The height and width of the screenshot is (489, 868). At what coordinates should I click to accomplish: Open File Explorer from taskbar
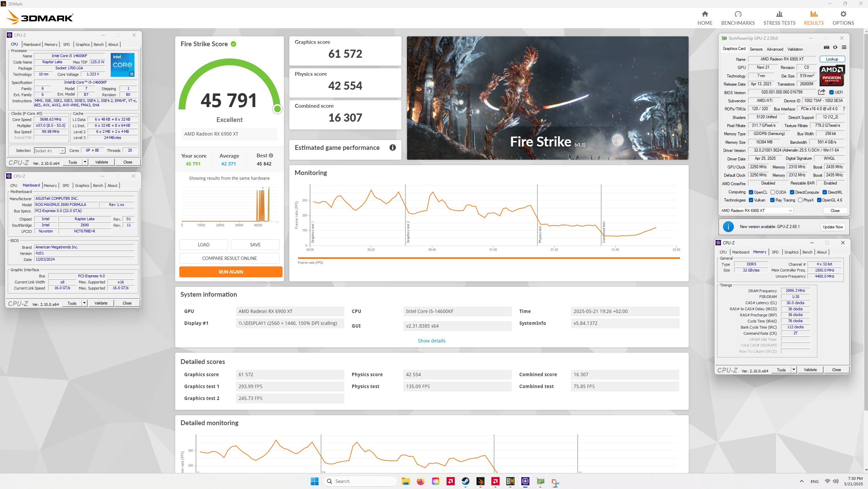point(405,481)
